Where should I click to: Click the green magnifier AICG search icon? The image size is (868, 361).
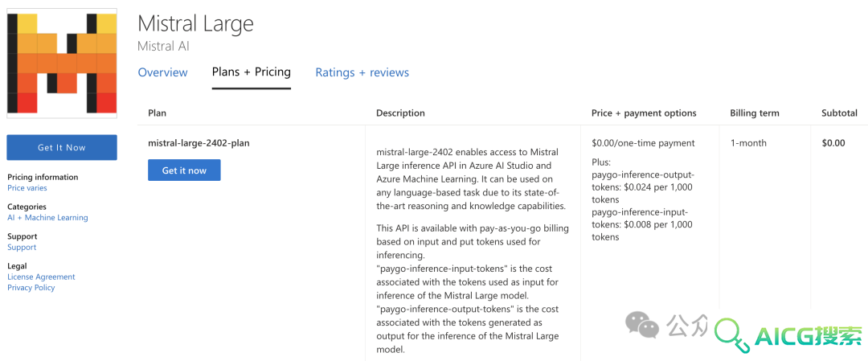[732, 335]
